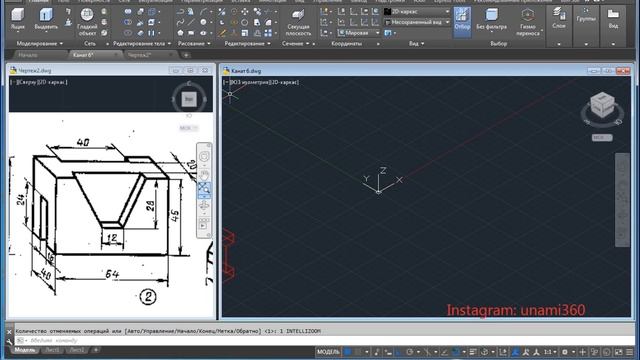
Task: Switch to the Начало tab
Action: pyautogui.click(x=28, y=55)
